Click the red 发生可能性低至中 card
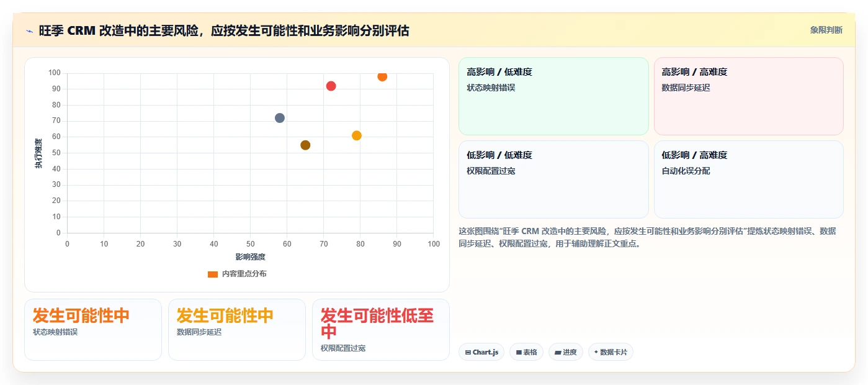 (381, 330)
